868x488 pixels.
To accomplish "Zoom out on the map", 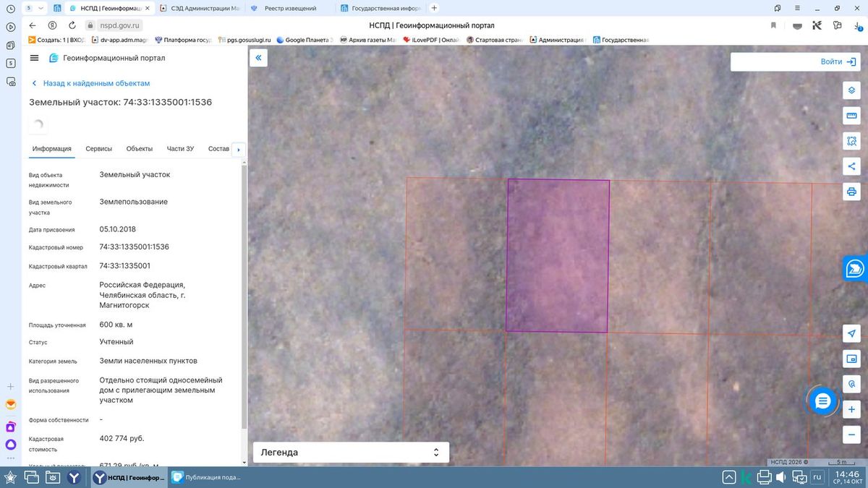I will click(851, 435).
